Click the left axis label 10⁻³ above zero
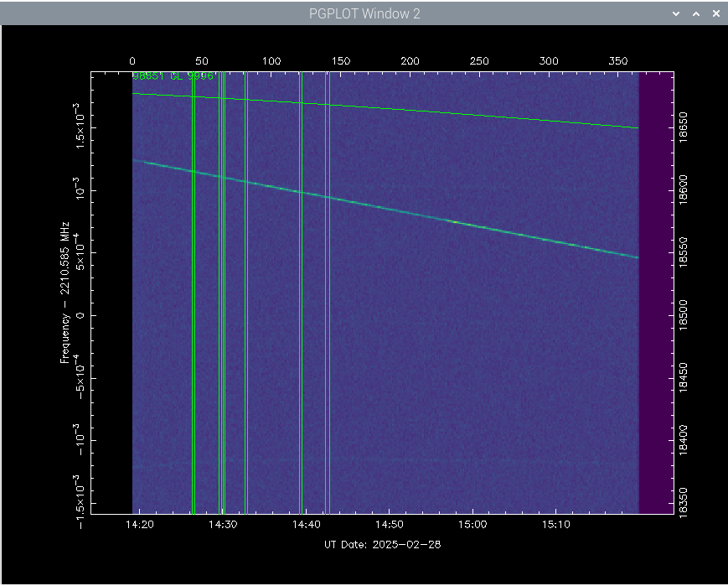The width and height of the screenshot is (728, 586). point(79,189)
